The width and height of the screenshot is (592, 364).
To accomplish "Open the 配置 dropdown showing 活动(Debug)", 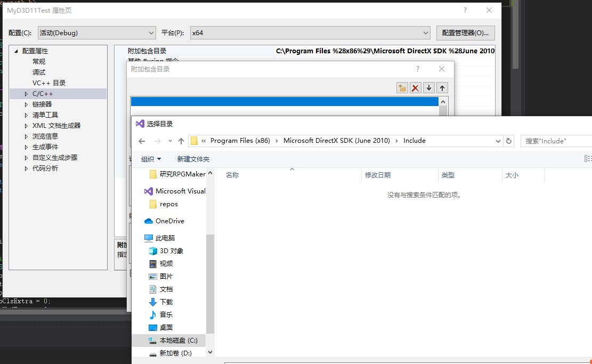I will click(96, 33).
